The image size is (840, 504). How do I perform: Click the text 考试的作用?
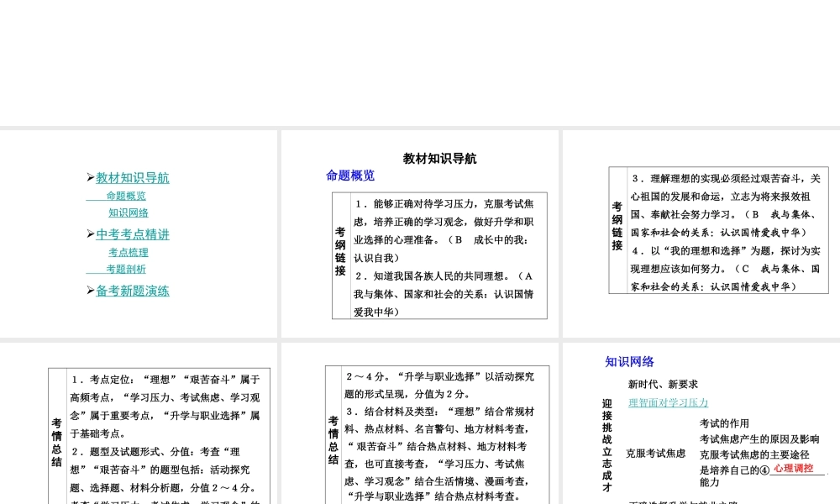[724, 423]
